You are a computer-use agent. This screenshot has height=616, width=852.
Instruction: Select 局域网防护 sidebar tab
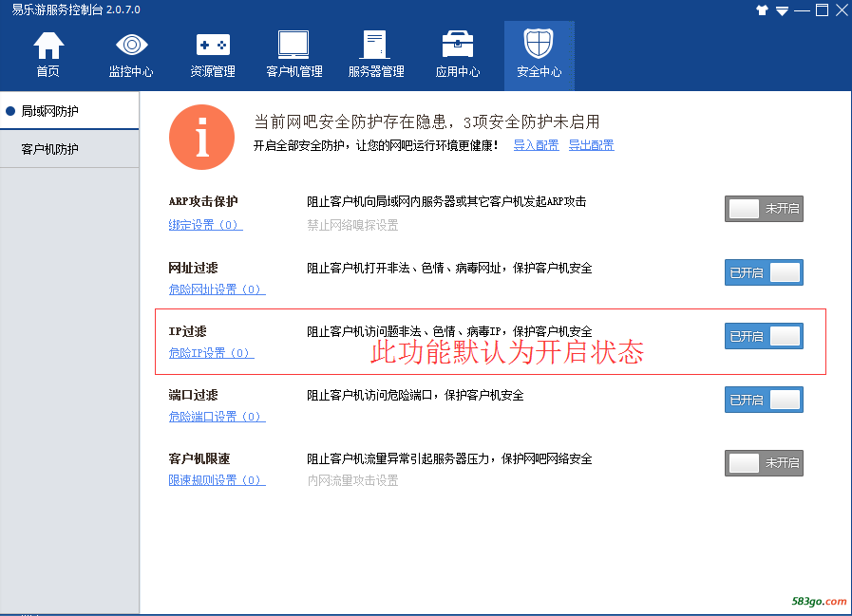click(x=69, y=111)
